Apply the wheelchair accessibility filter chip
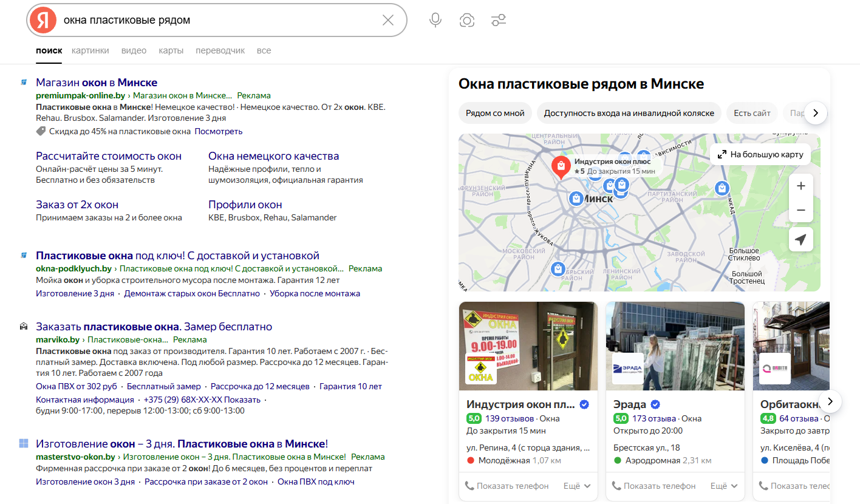The image size is (860, 504). tap(629, 113)
